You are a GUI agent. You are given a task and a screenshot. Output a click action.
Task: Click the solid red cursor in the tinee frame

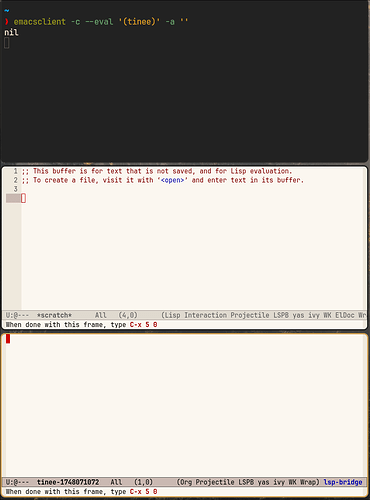8,339
